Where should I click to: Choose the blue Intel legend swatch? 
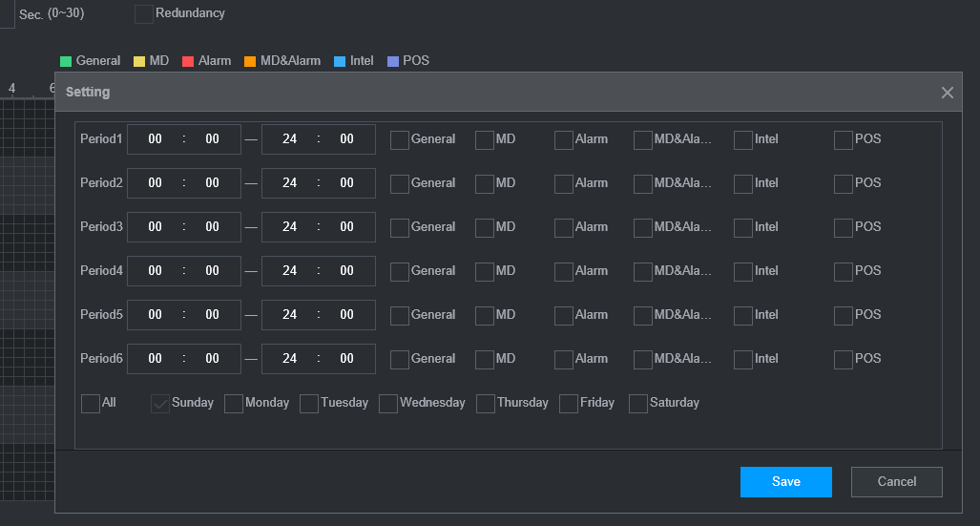pyautogui.click(x=340, y=61)
